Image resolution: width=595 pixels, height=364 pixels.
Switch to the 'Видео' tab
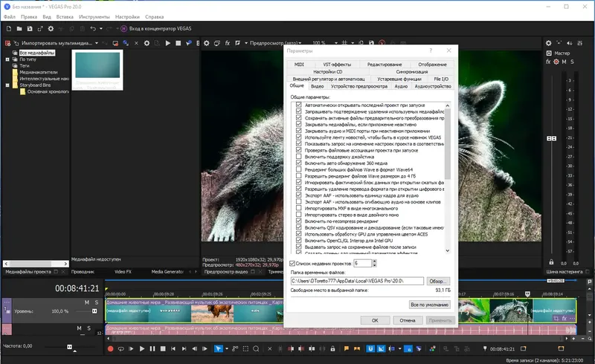[x=317, y=87]
